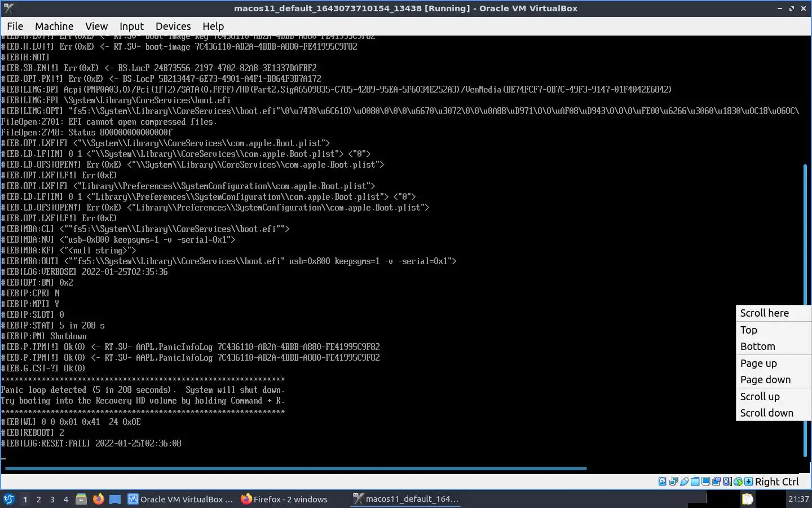This screenshot has width=812, height=508.
Task: Click the shared folders status bar icon
Action: pyautogui.click(x=695, y=481)
